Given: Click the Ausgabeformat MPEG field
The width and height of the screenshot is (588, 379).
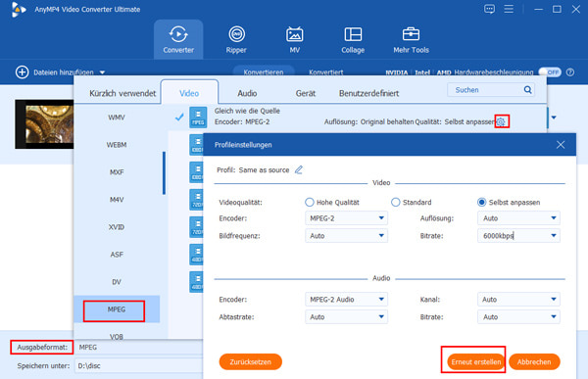Looking at the screenshot, I should (139, 347).
